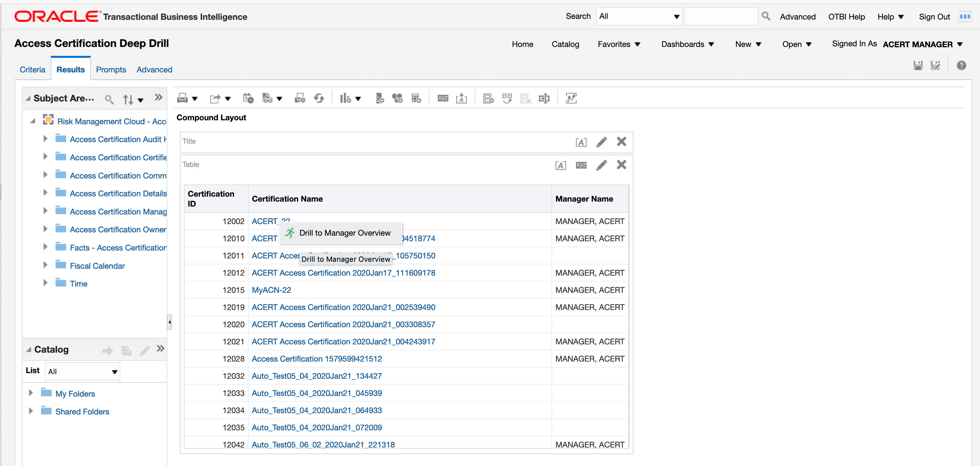This screenshot has width=980, height=466.
Task: Expand the Subject Areas pane chevrons
Action: point(159,97)
